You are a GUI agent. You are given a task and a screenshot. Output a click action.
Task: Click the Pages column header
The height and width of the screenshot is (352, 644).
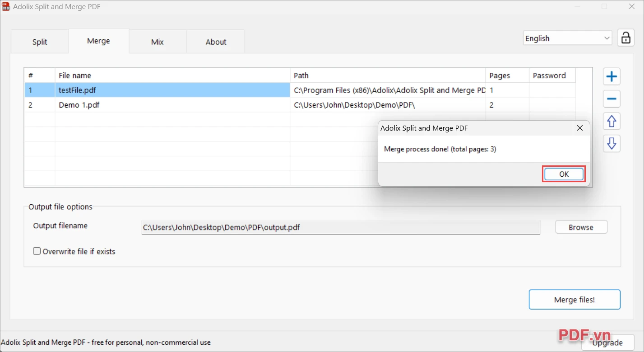coord(507,75)
